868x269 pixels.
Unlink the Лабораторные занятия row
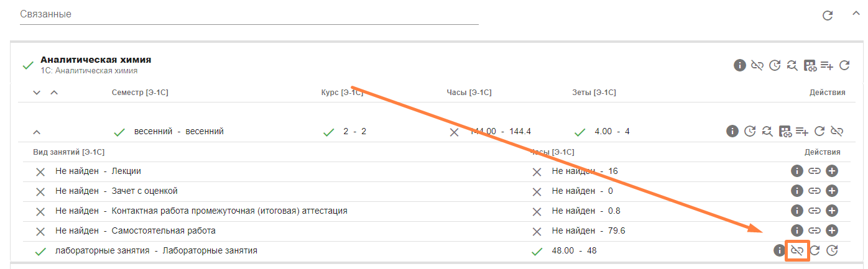(x=796, y=251)
